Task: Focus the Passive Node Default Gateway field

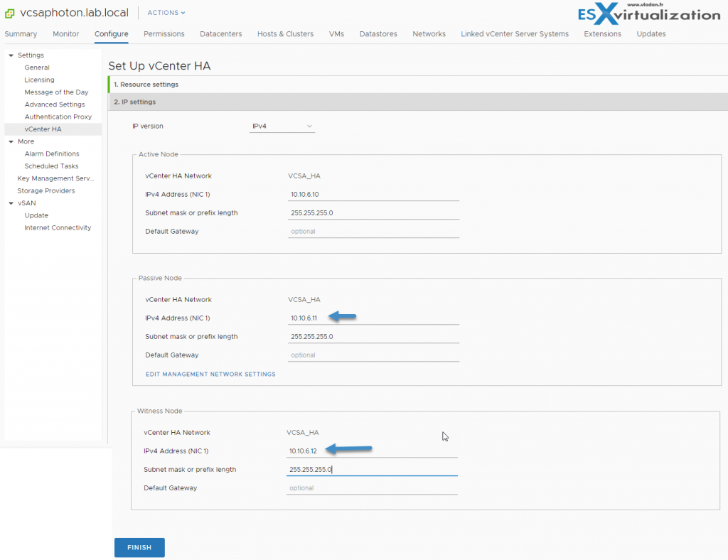Action: (373, 355)
